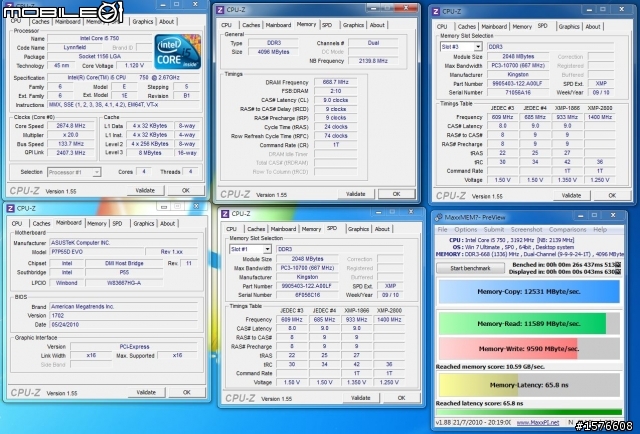
Task: Open the Caches tab in the processor window
Action: 40,22
